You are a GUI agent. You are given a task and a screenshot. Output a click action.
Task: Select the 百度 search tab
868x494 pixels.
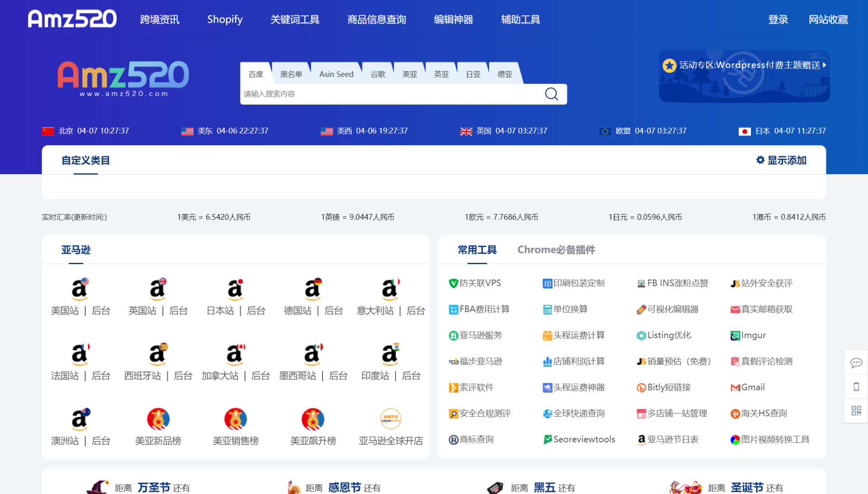click(x=256, y=74)
